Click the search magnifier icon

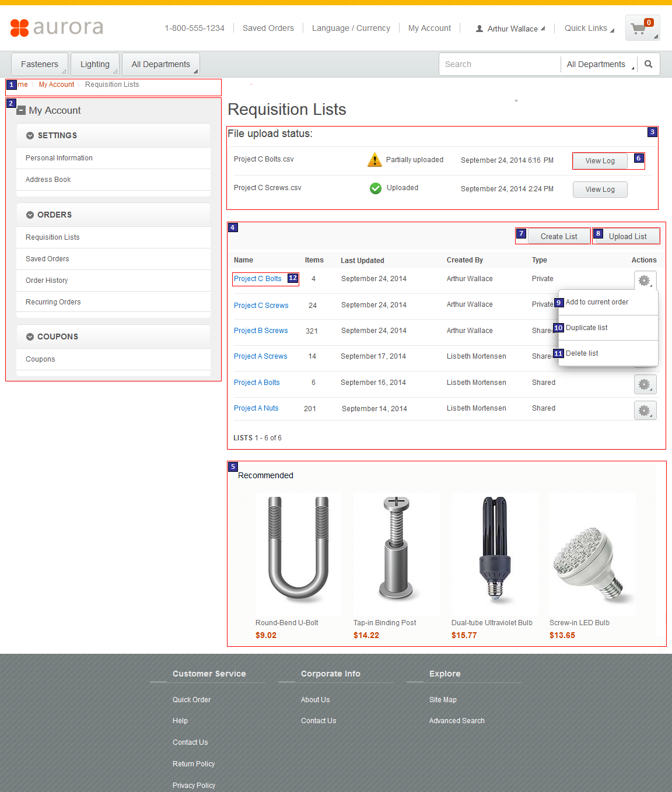tap(648, 64)
